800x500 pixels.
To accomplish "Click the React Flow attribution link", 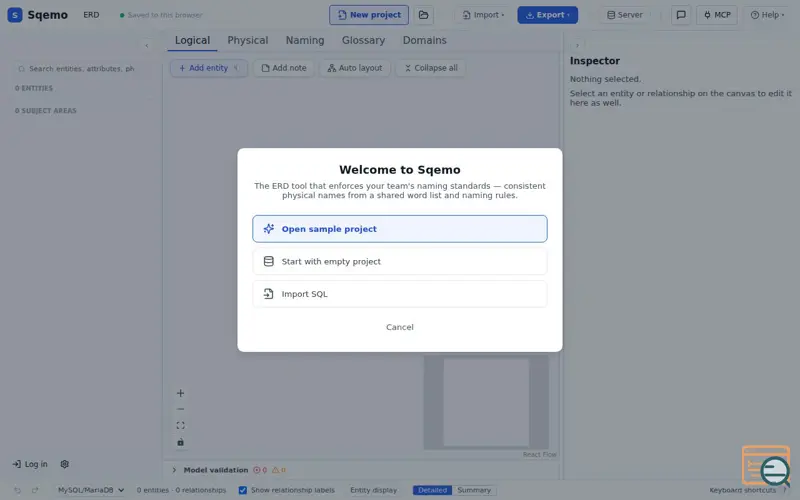I will (539, 454).
